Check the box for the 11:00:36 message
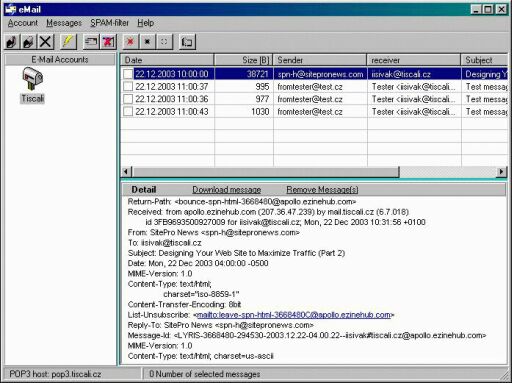This screenshot has height=383, width=512. coord(128,99)
